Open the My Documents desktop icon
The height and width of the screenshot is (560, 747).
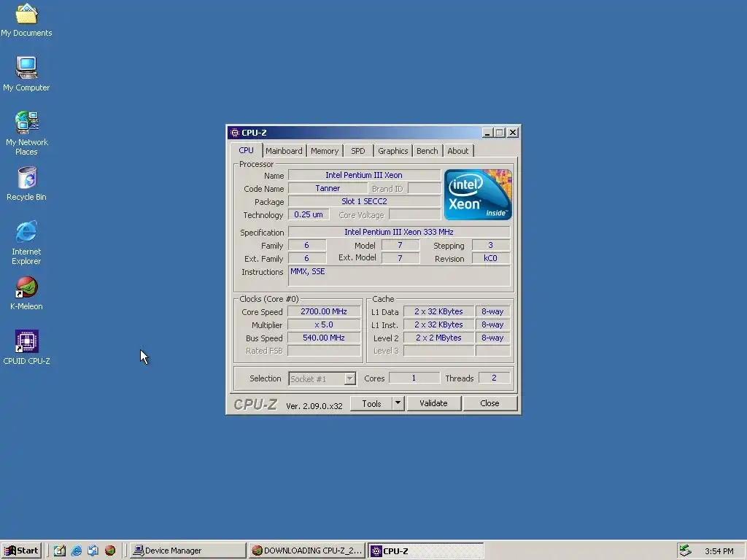[x=26, y=20]
